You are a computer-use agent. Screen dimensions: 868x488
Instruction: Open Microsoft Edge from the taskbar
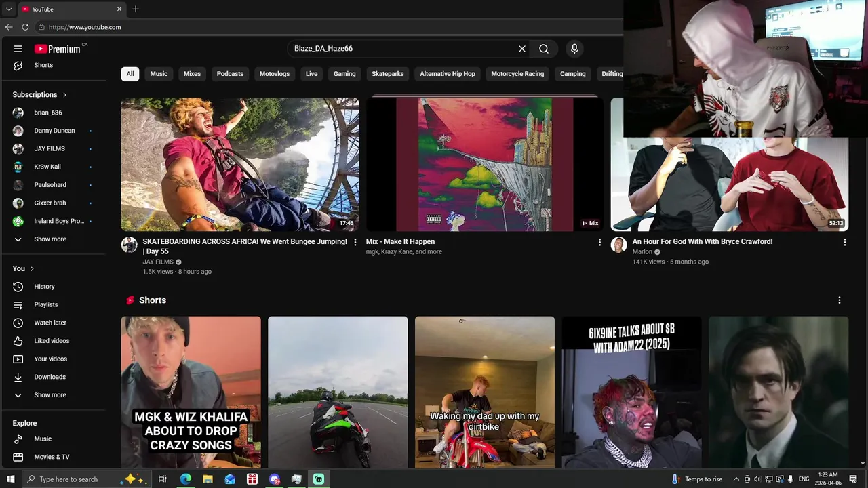point(186,479)
